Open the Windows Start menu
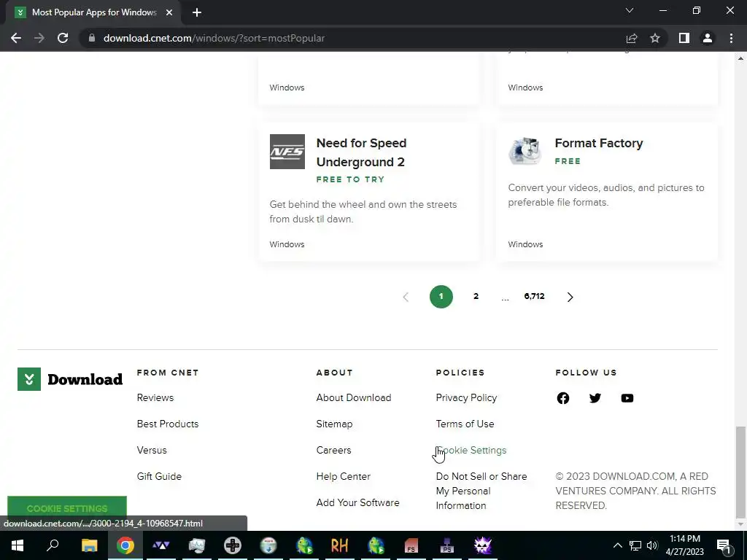Viewport: 747px width, 560px height. point(18,545)
